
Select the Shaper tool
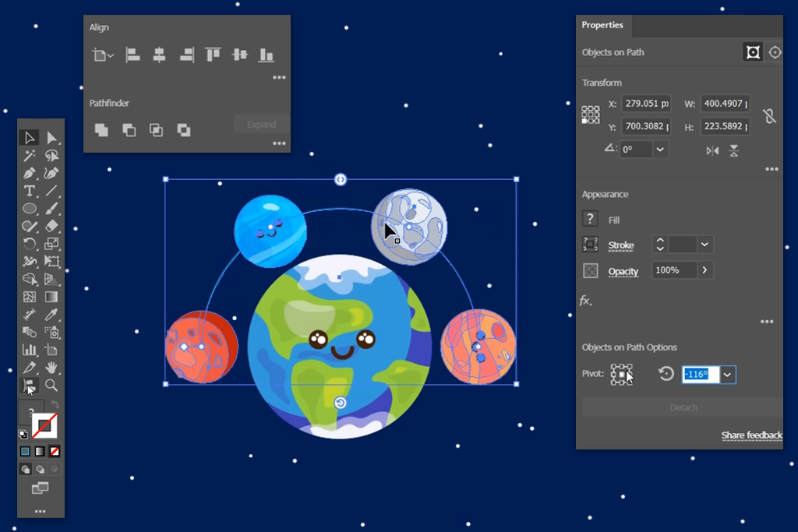click(29, 226)
